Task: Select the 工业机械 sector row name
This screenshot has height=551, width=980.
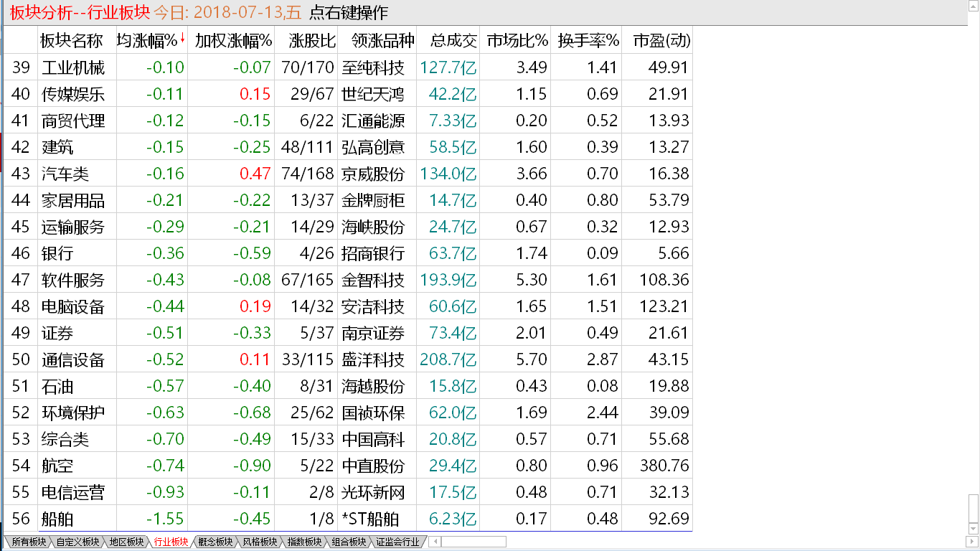Action: [x=73, y=67]
